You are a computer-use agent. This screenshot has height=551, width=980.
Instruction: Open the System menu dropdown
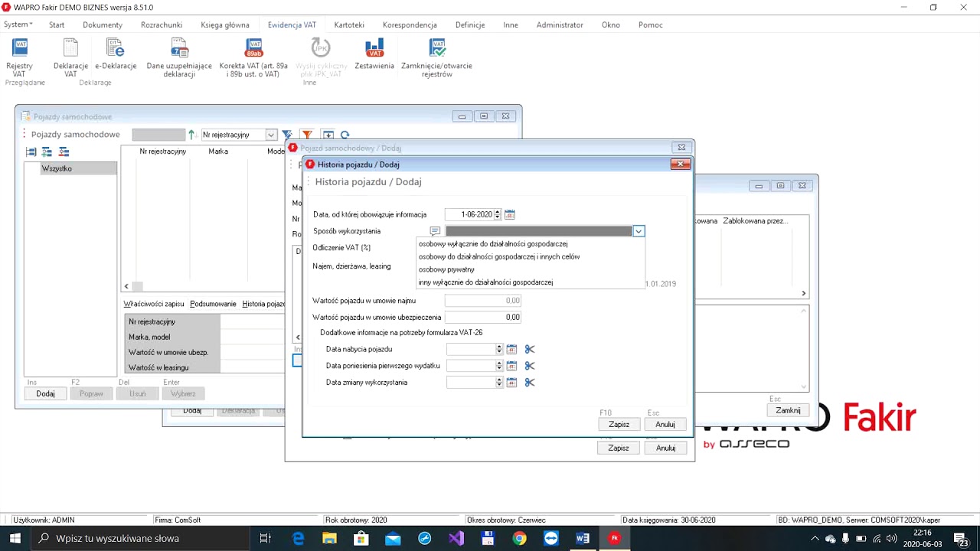tap(18, 24)
